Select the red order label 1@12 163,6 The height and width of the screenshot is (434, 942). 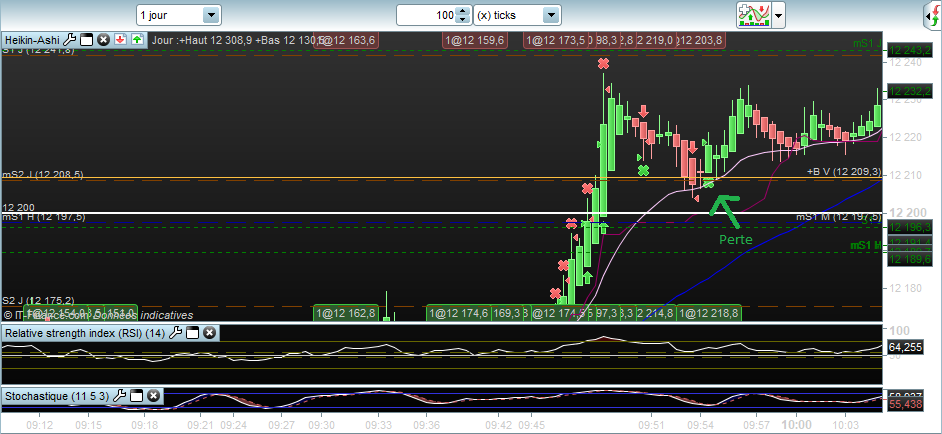(x=346, y=40)
